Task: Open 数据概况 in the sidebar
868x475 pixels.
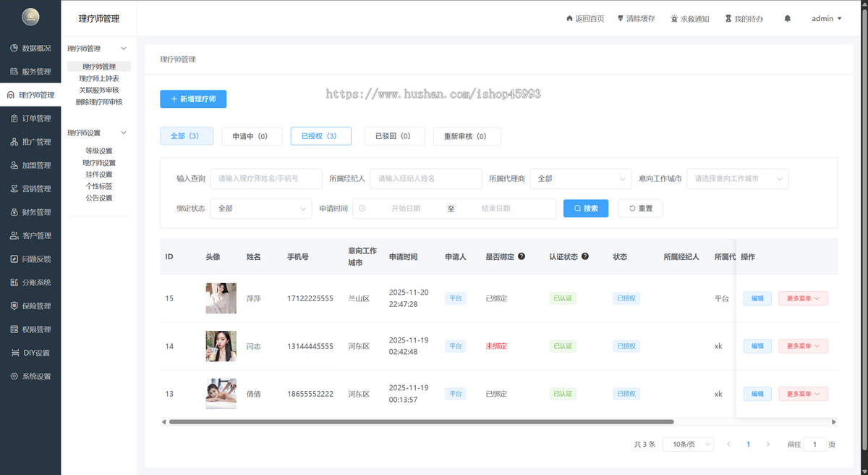Action: point(30,48)
